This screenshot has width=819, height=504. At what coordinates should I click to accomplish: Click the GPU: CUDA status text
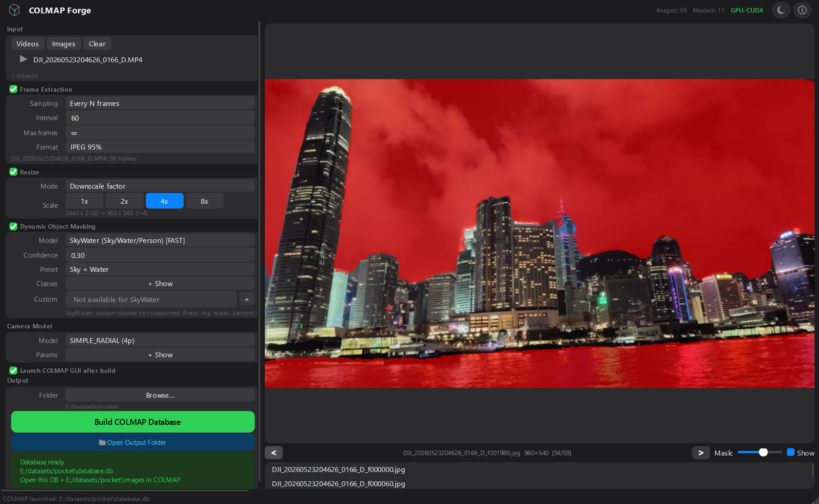pos(747,10)
